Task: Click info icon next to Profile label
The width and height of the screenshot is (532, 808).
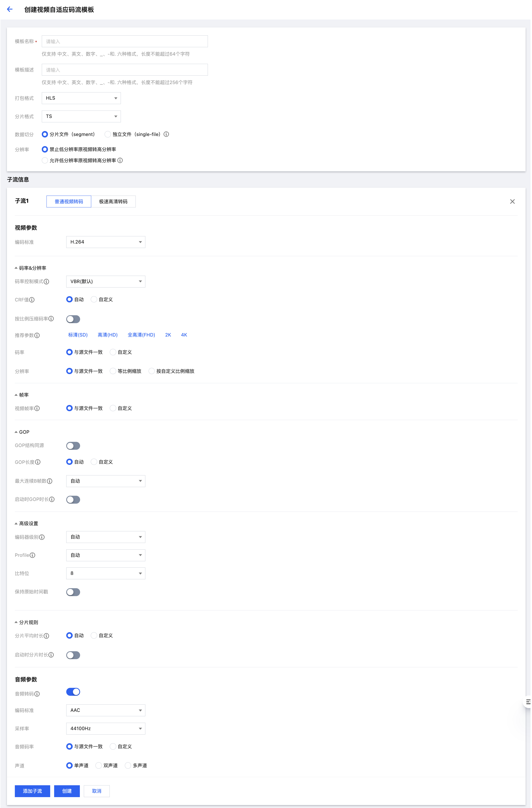Action: [33, 555]
